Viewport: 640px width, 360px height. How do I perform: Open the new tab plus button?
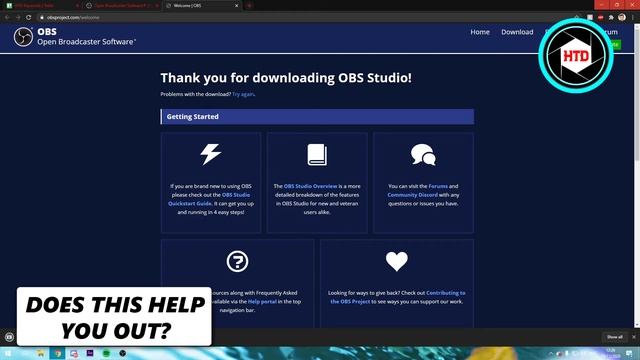coord(249,6)
